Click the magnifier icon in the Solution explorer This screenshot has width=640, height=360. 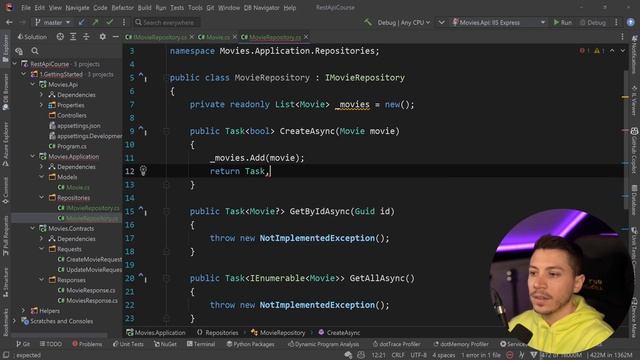point(35,51)
